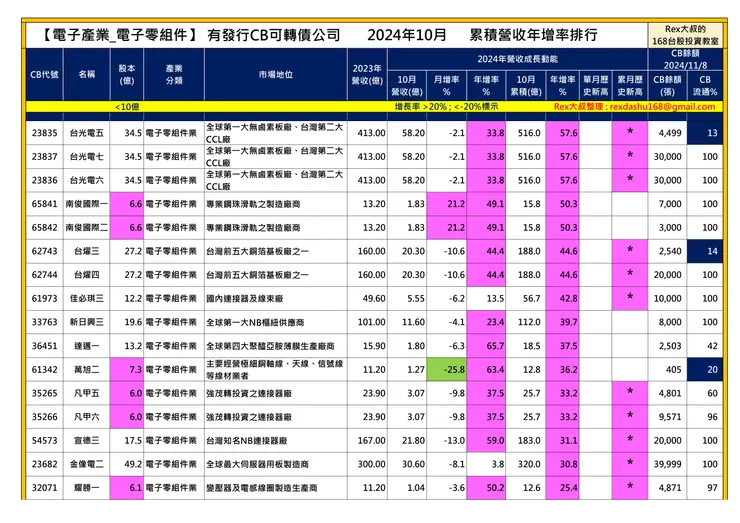740x523 pixels.
Task: Click the name 凡甲六
Action: point(87,417)
